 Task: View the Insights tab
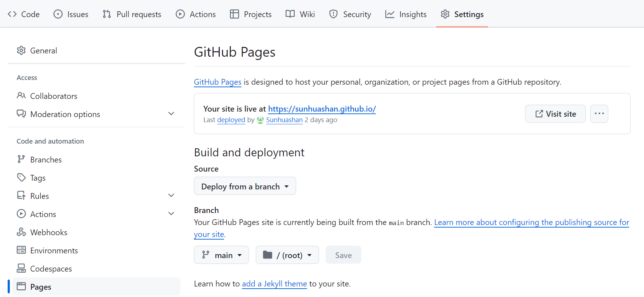tap(406, 14)
